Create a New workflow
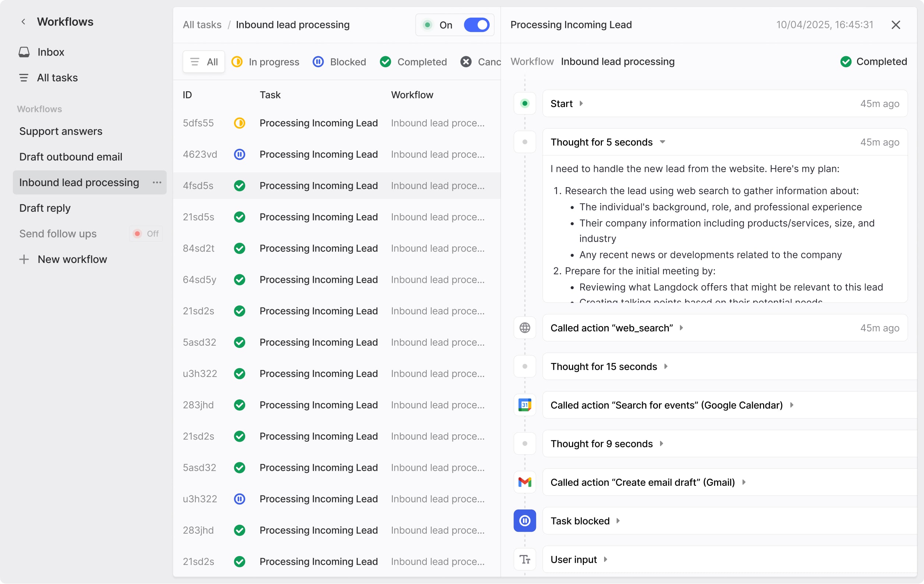This screenshot has width=924, height=584. [72, 259]
